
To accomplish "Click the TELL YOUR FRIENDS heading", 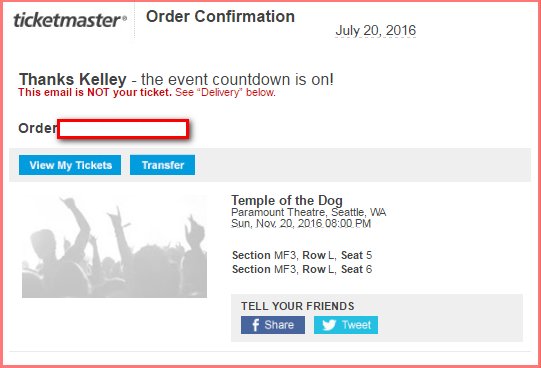I will pyautogui.click(x=298, y=306).
